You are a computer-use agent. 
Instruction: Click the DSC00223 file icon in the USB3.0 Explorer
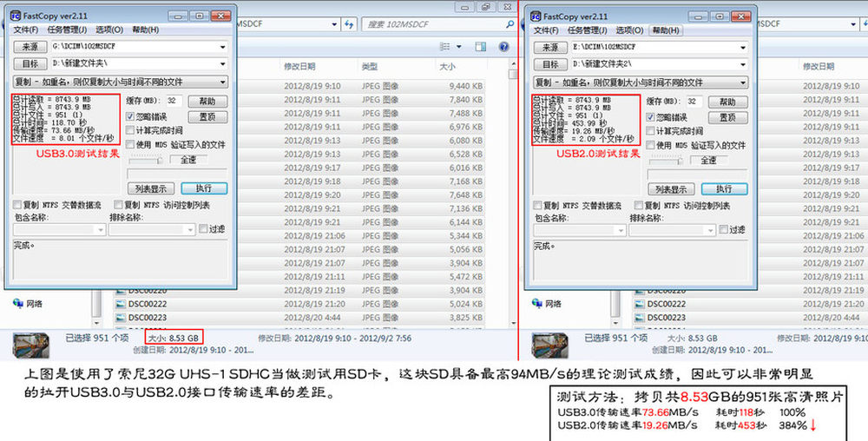tap(119, 318)
